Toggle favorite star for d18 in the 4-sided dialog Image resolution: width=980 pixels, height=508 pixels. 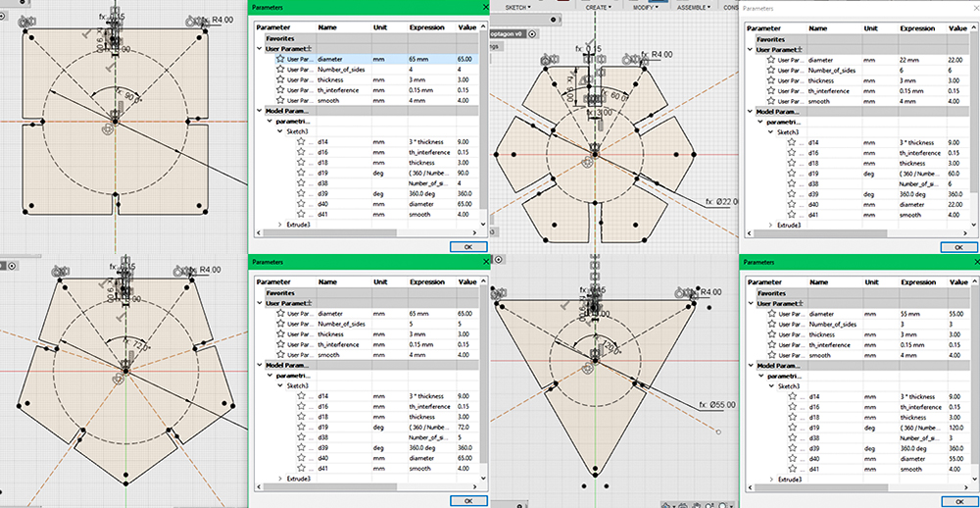point(301,163)
